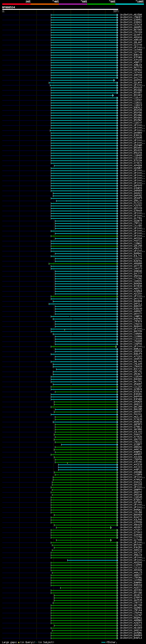Click the UniRef100_Q93YB3 label

pyautogui.click(x=131, y=590)
